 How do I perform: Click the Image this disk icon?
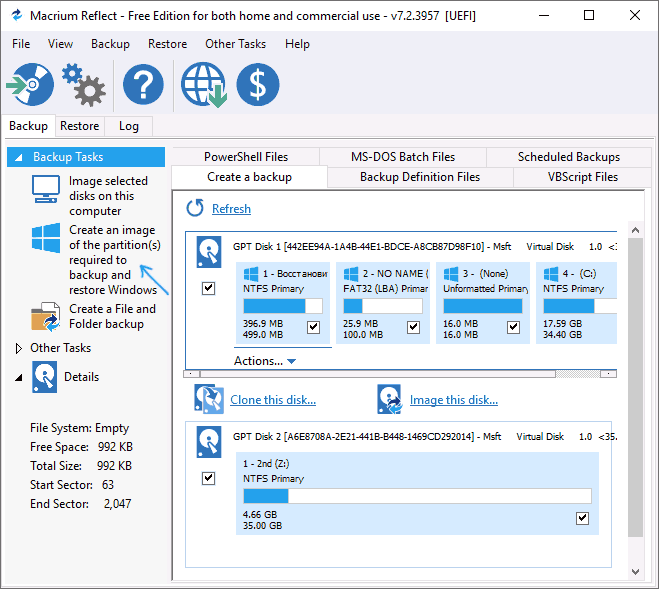click(390, 399)
